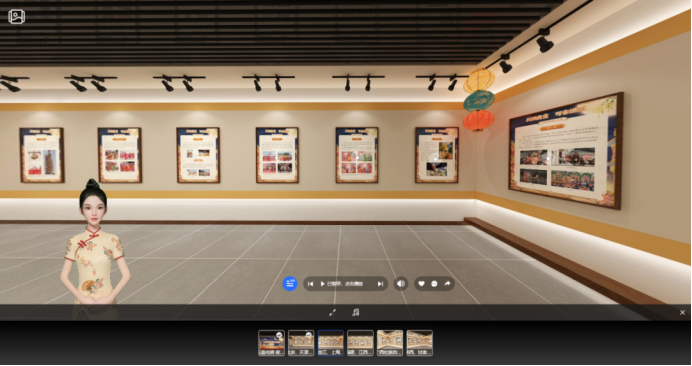Like the tour with the heart icon
The height and width of the screenshot is (366, 692).
(421, 284)
